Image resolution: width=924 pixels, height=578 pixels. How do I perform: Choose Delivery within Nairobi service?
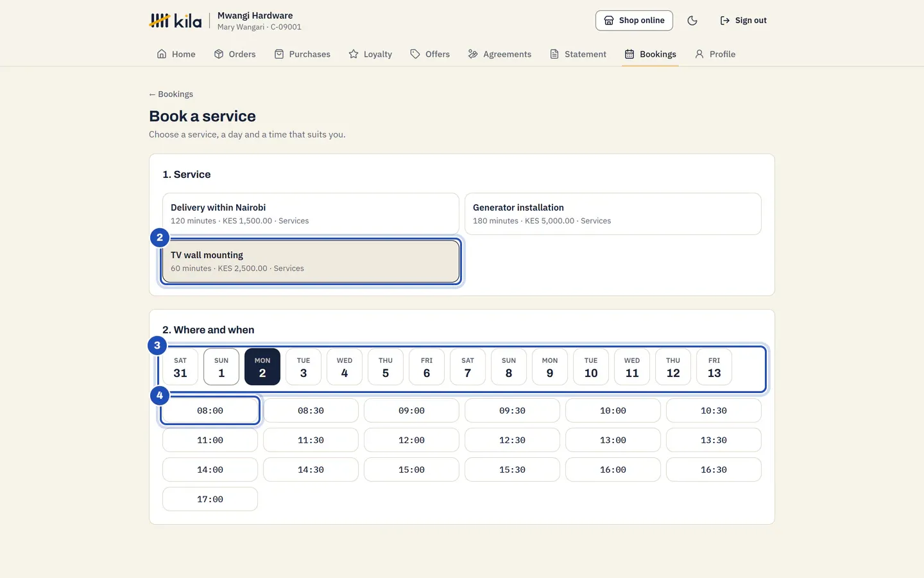tap(311, 214)
